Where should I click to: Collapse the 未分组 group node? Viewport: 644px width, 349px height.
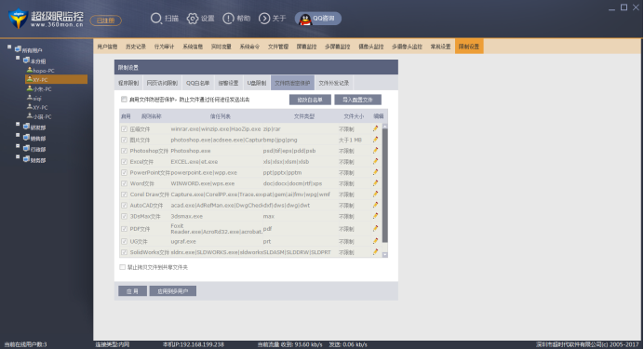coord(18,58)
